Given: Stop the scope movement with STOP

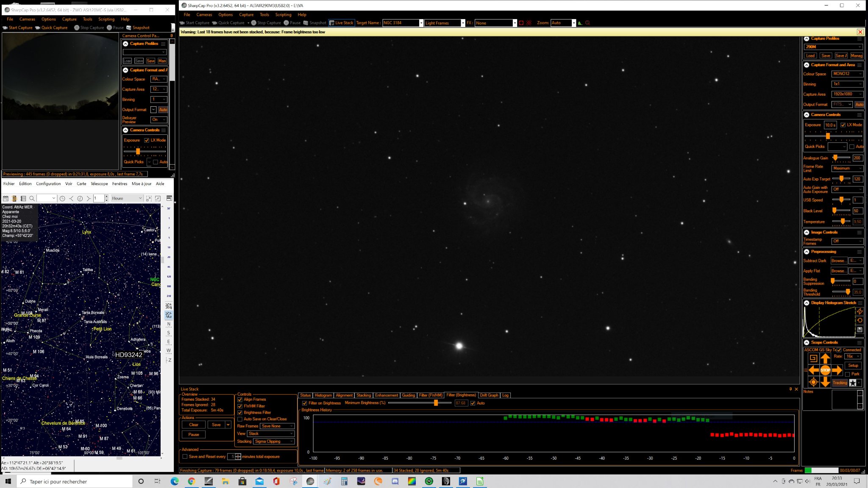Looking at the screenshot, I should [x=825, y=370].
